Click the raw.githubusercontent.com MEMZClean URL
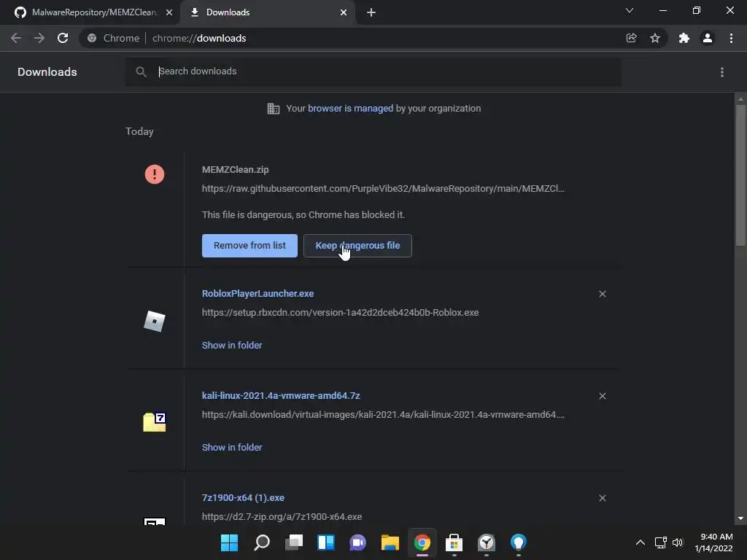The width and height of the screenshot is (747, 560). coord(383,189)
